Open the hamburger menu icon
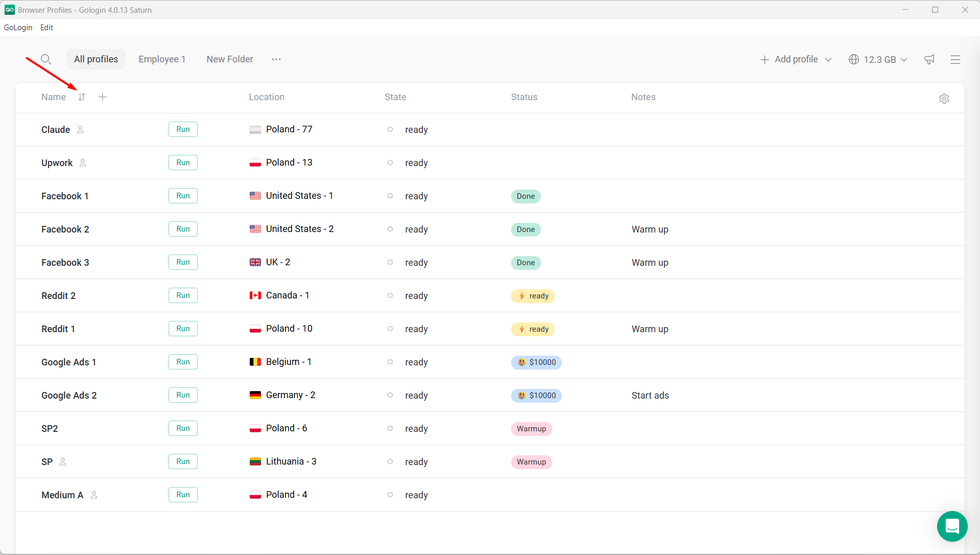Screen dimensions: 980x555 coord(955,59)
